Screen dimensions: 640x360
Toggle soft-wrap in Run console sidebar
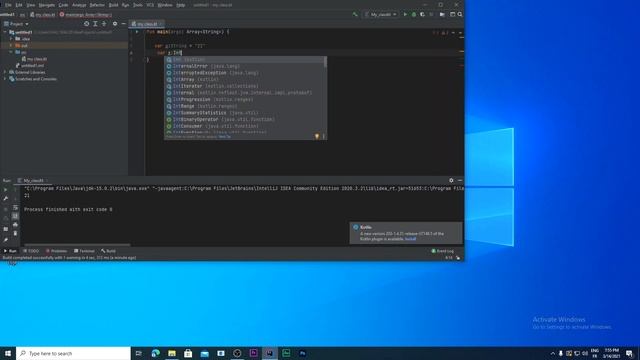[15, 208]
